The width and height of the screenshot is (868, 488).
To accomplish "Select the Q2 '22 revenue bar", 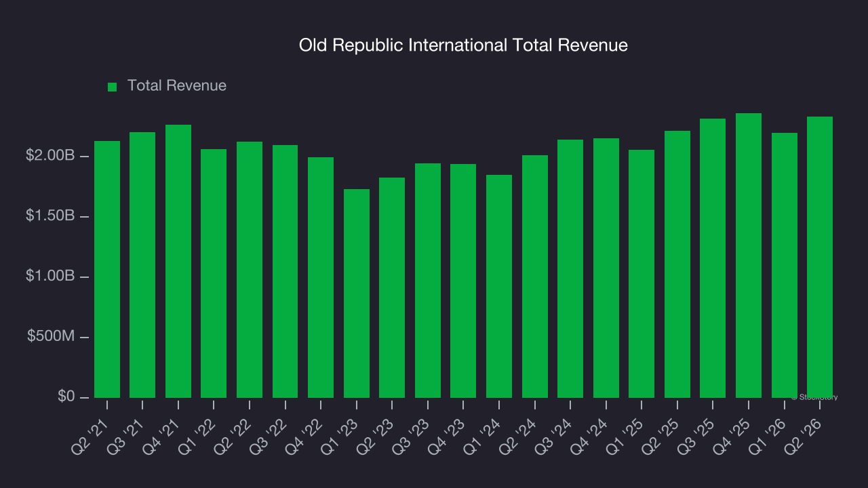I will tap(250, 270).
